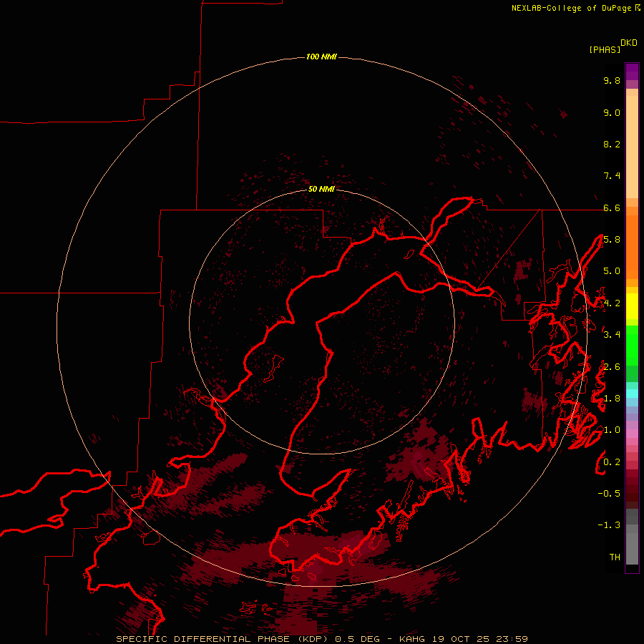Pick the purple top band of color bar
644x644 pixels.
[x=632, y=72]
